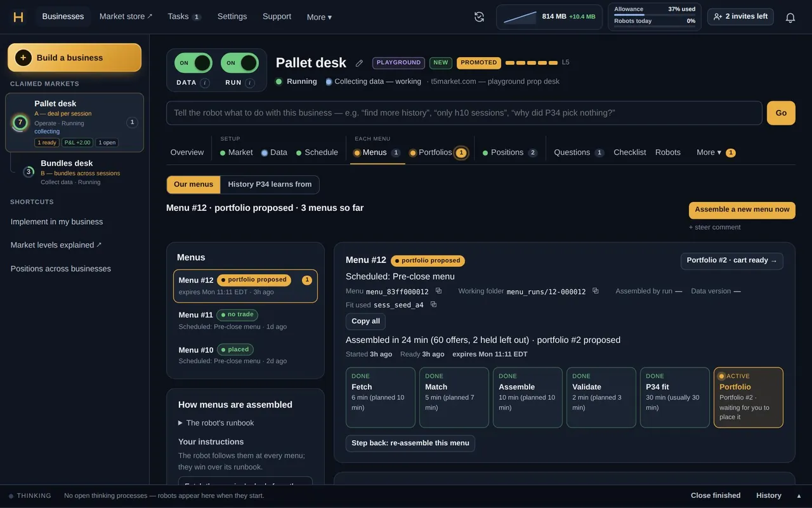This screenshot has height=508, width=812.
Task: Copy the fit name sess_seed_a4
Action: coord(433,304)
